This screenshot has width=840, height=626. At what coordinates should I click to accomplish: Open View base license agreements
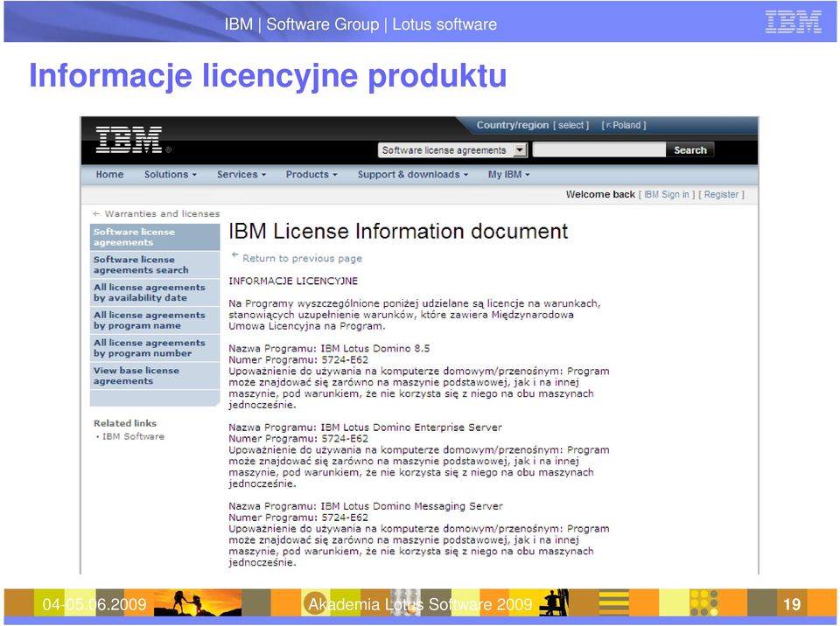click(155, 375)
